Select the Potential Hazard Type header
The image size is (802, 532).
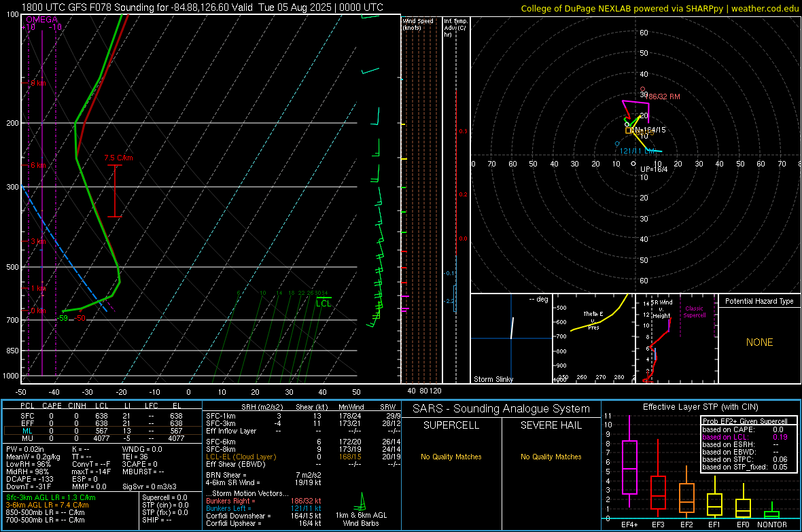click(759, 301)
